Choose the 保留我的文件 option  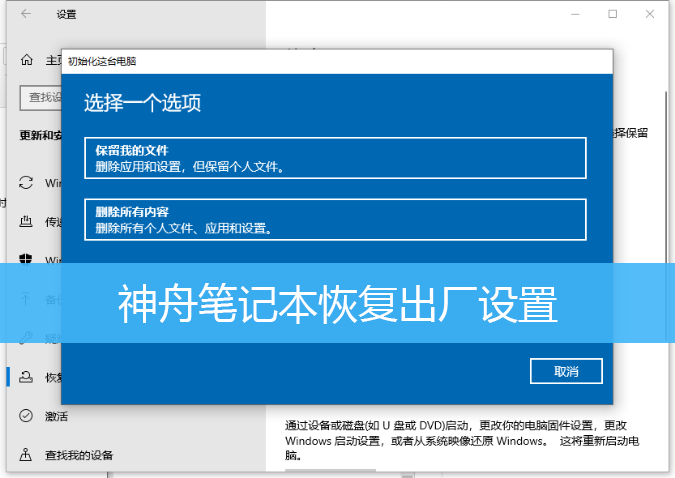[335, 158]
